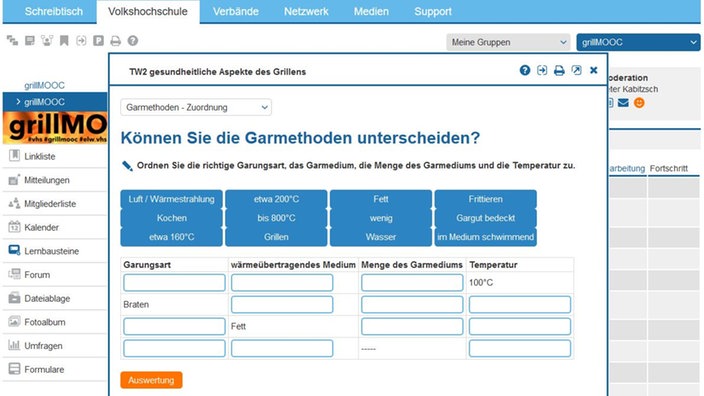The width and height of the screenshot is (704, 396).
Task: Go to the Medien tab
Action: (371, 11)
